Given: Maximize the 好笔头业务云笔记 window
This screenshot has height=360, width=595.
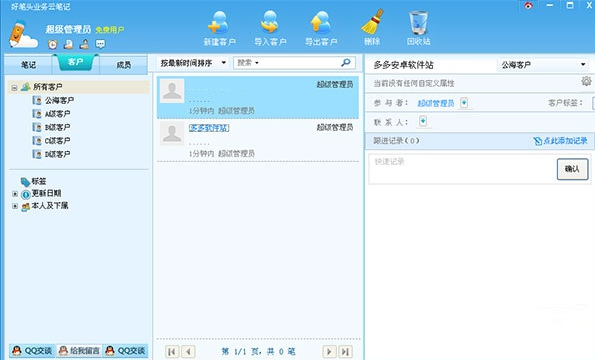Looking at the screenshot, I should pos(570,5).
